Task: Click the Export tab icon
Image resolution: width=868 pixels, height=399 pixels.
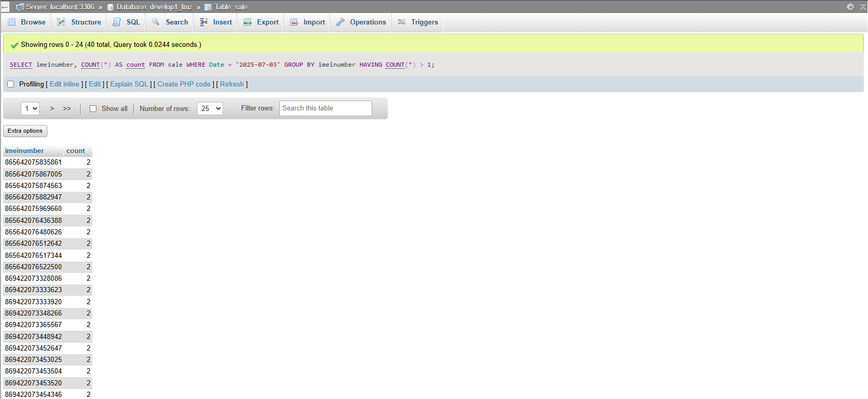Action: 248,22
